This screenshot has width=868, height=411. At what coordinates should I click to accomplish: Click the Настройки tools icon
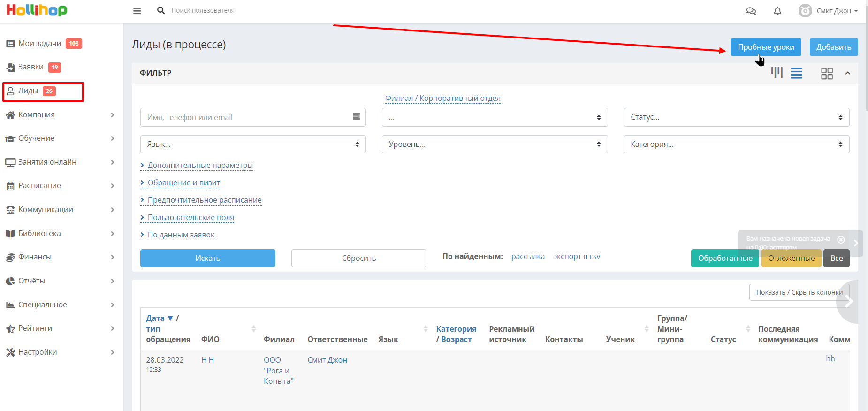10,352
